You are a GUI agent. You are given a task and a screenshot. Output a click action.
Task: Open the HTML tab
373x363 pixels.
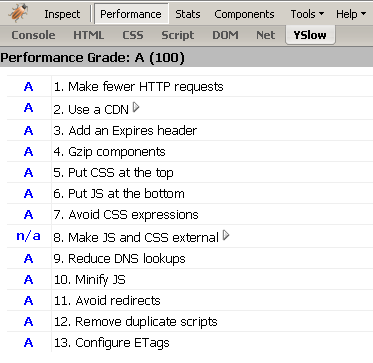click(89, 35)
